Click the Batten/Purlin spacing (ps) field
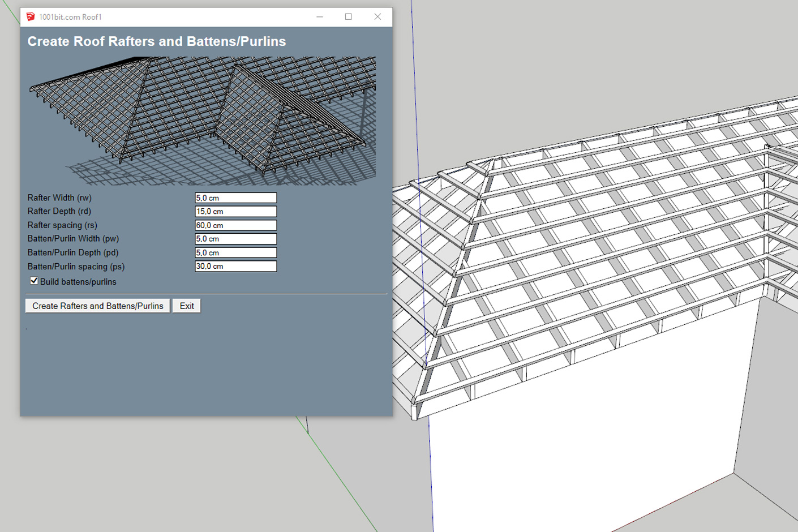 (235, 266)
